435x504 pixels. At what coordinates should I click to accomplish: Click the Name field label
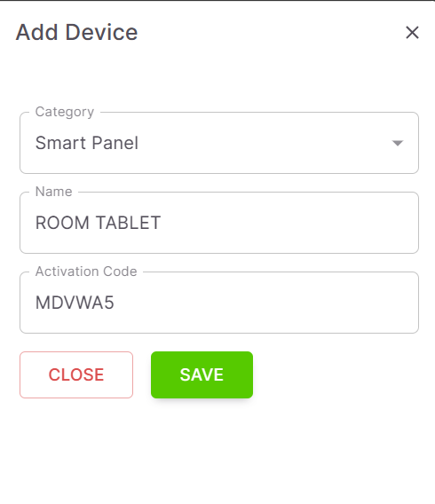(53, 192)
